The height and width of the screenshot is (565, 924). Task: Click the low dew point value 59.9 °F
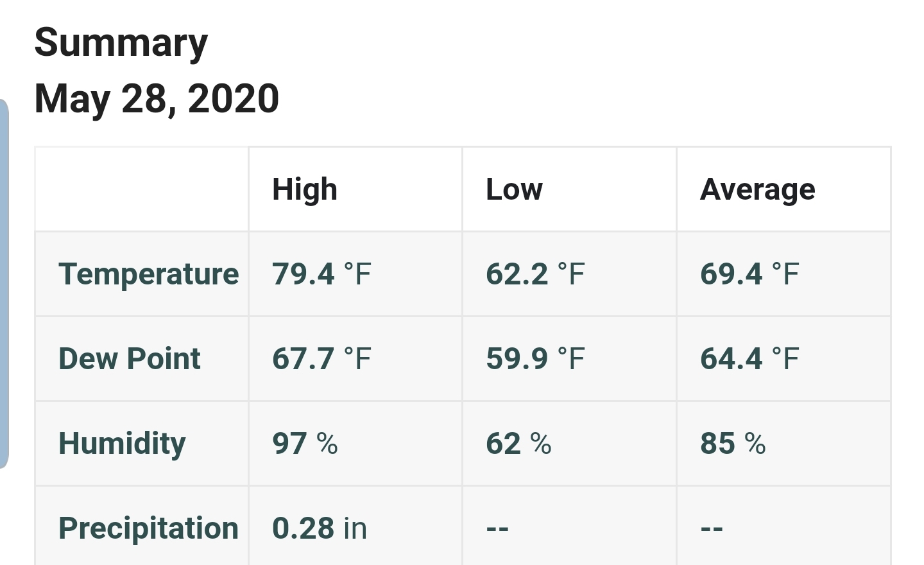[535, 359]
